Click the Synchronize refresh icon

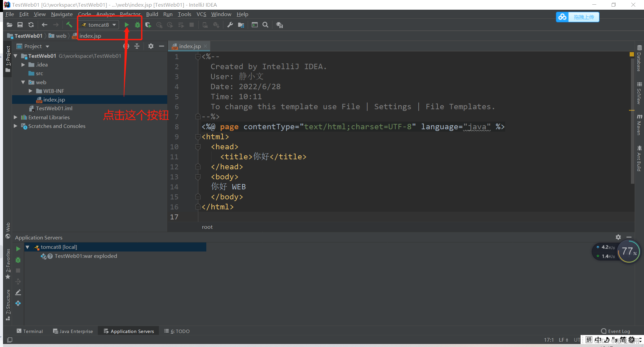click(x=31, y=25)
